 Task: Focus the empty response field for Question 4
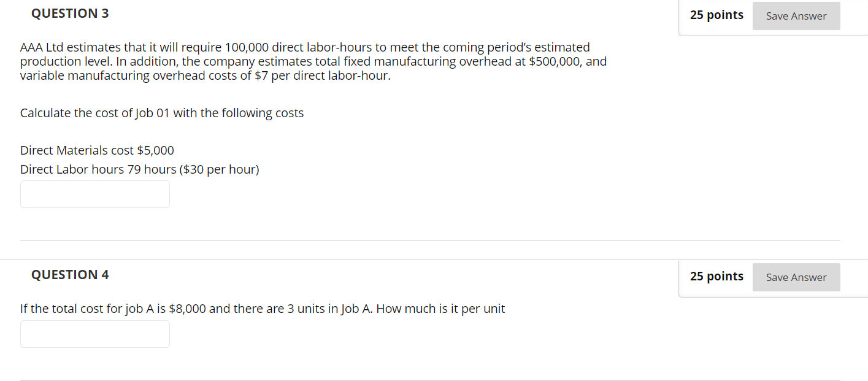tap(94, 334)
